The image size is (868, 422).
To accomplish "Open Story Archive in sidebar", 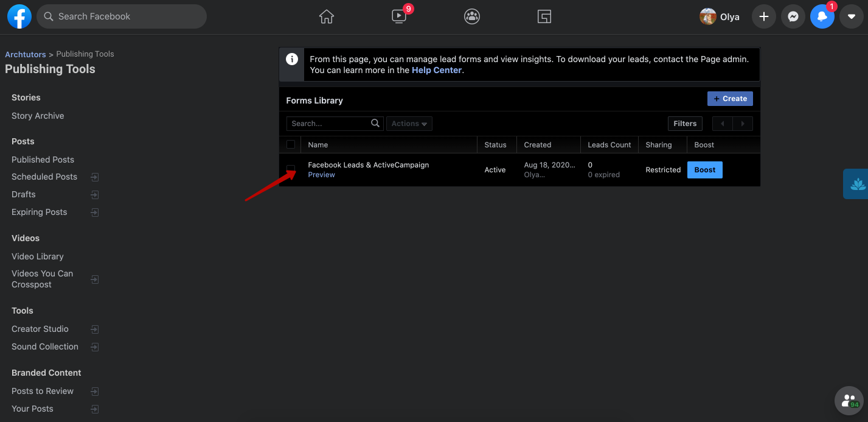I will point(38,116).
